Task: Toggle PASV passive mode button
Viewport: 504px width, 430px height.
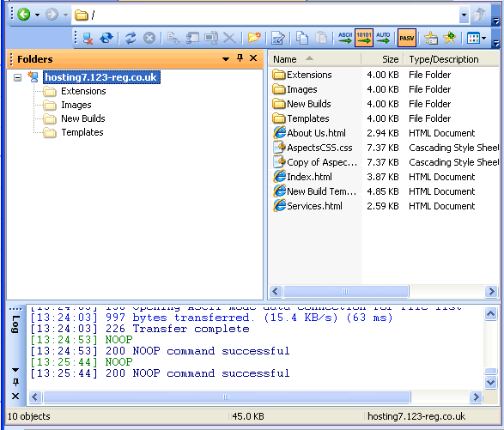Action: click(x=407, y=38)
